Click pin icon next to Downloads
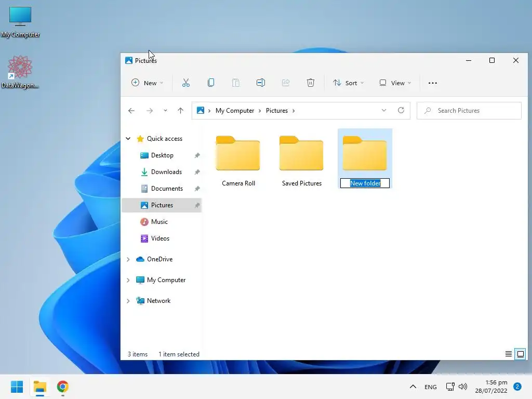This screenshot has height=399, width=532. (x=197, y=172)
